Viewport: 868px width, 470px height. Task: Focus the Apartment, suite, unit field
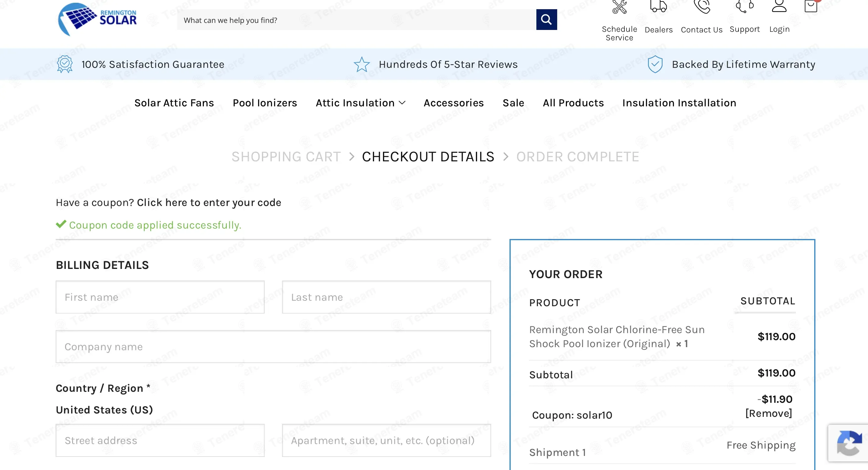click(387, 440)
